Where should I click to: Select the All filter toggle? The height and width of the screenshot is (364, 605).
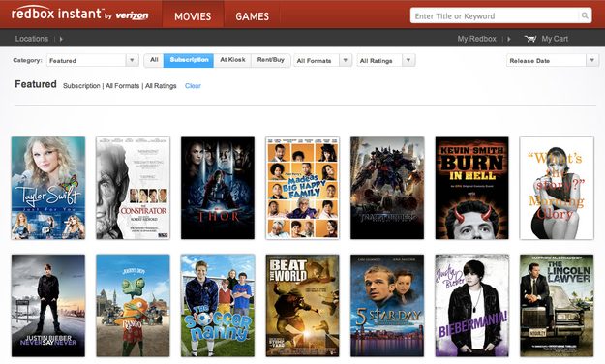154,60
